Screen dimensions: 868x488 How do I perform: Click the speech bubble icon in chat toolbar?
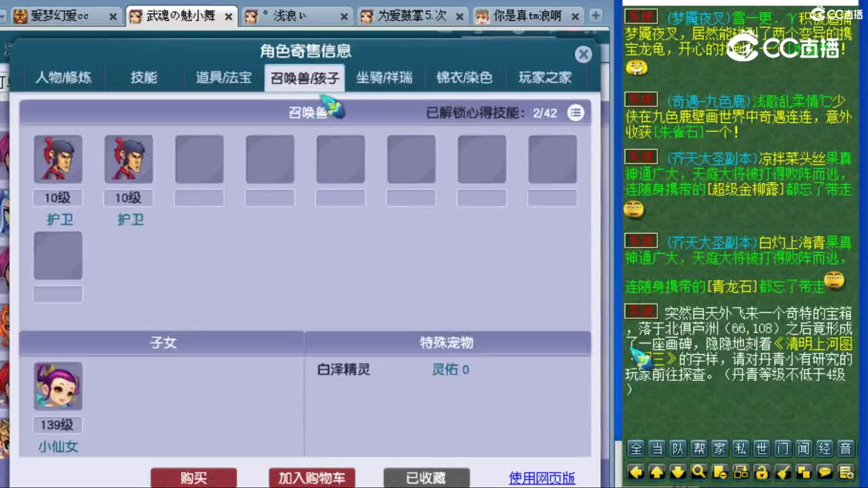click(x=825, y=472)
